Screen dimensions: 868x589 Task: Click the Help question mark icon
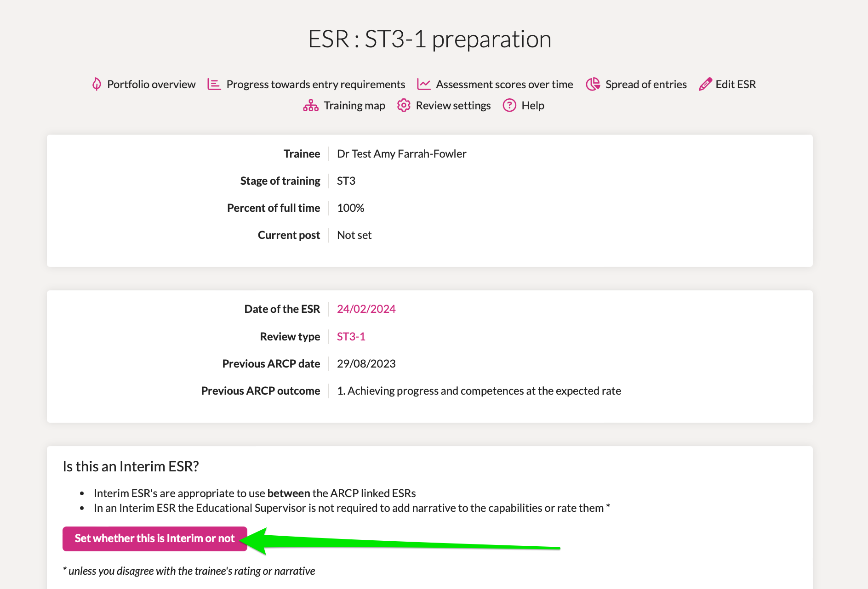click(509, 105)
